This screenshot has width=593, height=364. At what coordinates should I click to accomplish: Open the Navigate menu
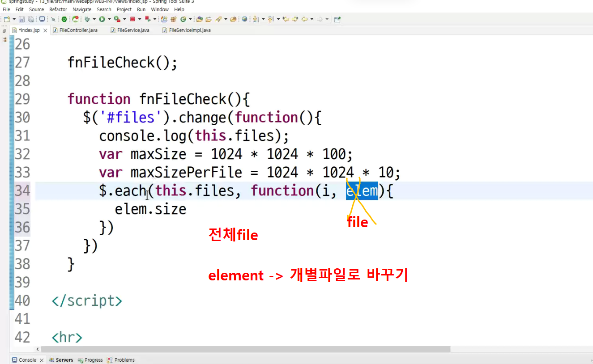pos(82,9)
